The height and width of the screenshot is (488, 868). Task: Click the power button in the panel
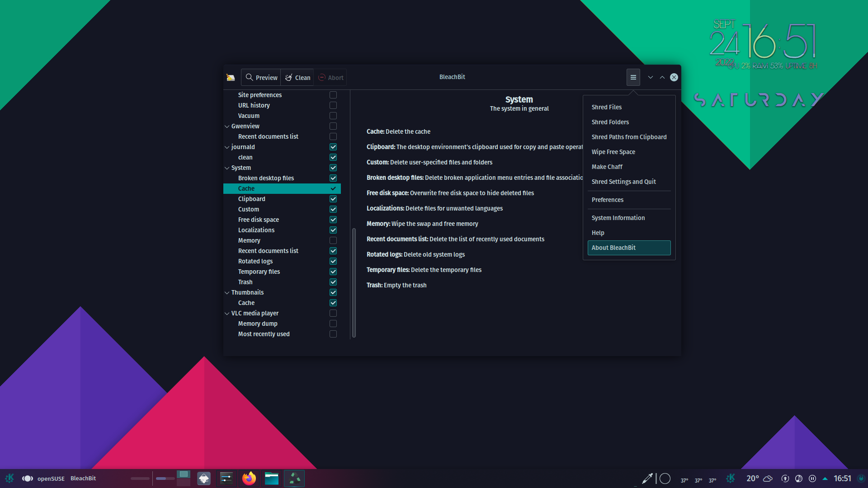click(861, 478)
